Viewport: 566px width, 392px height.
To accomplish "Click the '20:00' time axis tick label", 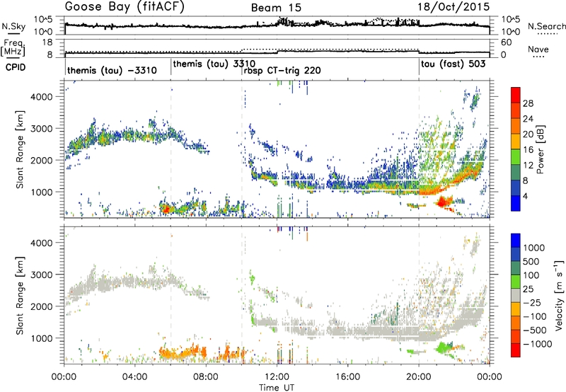I will pyautogui.click(x=419, y=377).
